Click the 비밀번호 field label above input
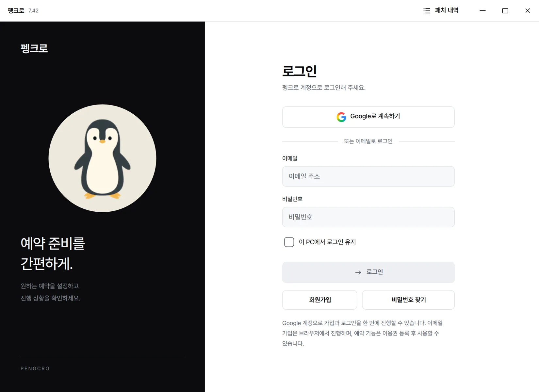 coord(292,199)
